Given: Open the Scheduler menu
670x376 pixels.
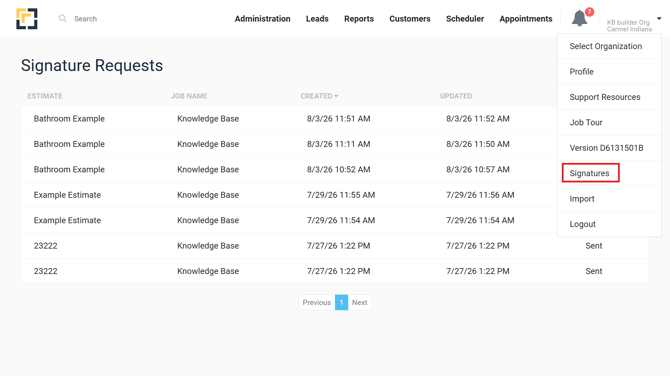Looking at the screenshot, I should (465, 19).
